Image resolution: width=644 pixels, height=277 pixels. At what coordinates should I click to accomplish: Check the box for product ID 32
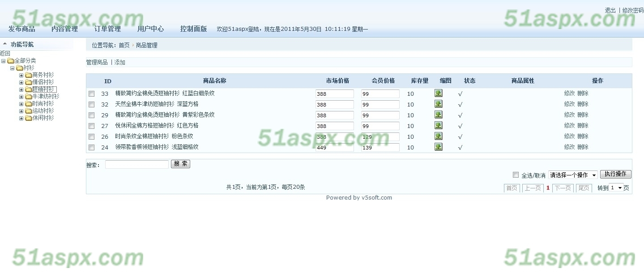(x=91, y=105)
